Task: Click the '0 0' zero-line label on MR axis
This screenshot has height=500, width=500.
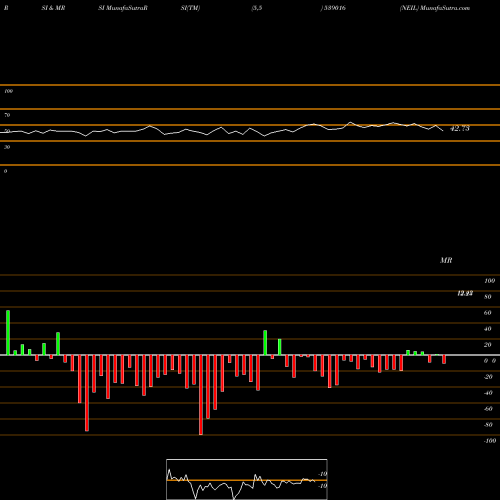Action: coord(490,361)
